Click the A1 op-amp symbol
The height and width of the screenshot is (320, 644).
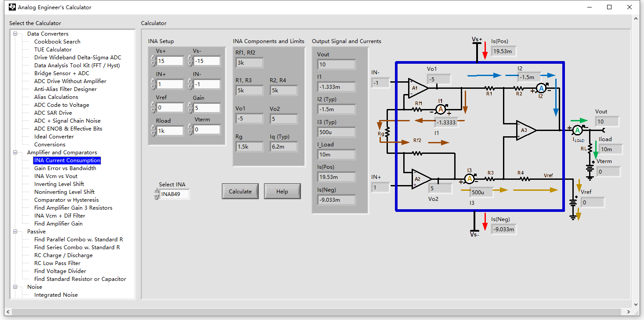click(x=418, y=88)
